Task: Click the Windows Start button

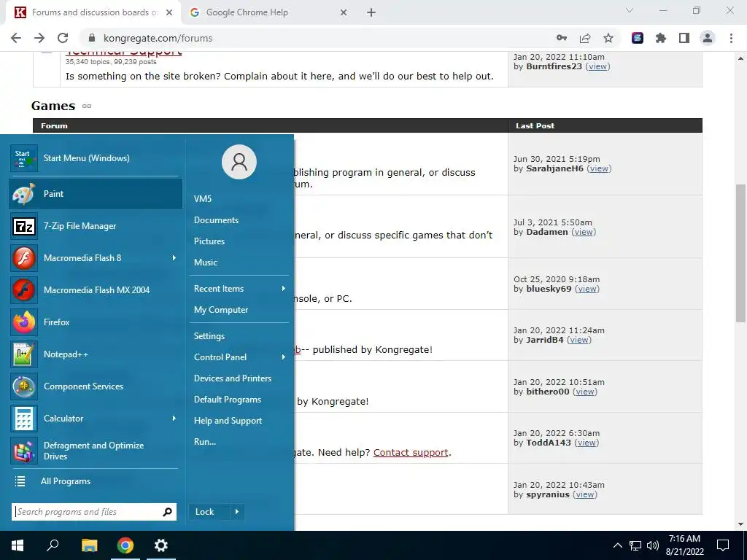Action: point(18,545)
